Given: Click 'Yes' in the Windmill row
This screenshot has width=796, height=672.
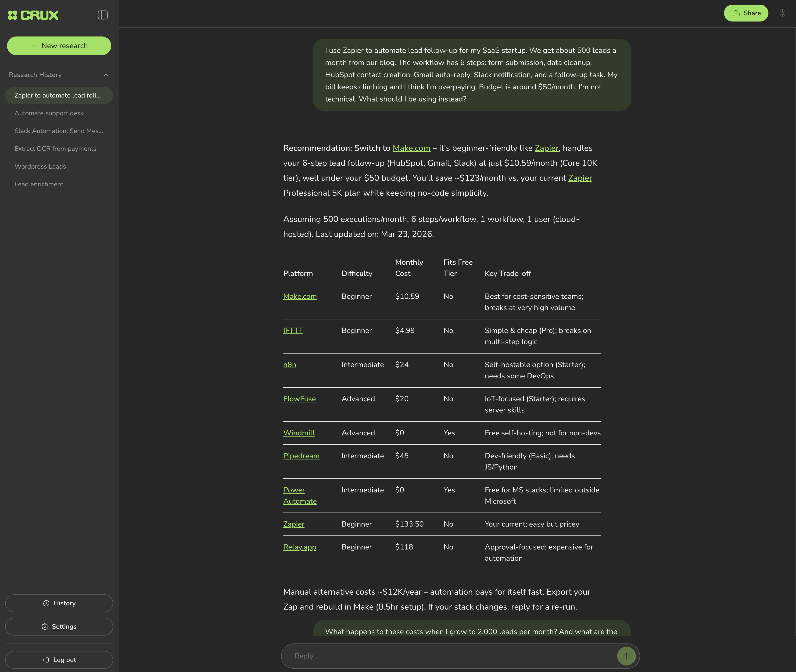Looking at the screenshot, I should [449, 433].
